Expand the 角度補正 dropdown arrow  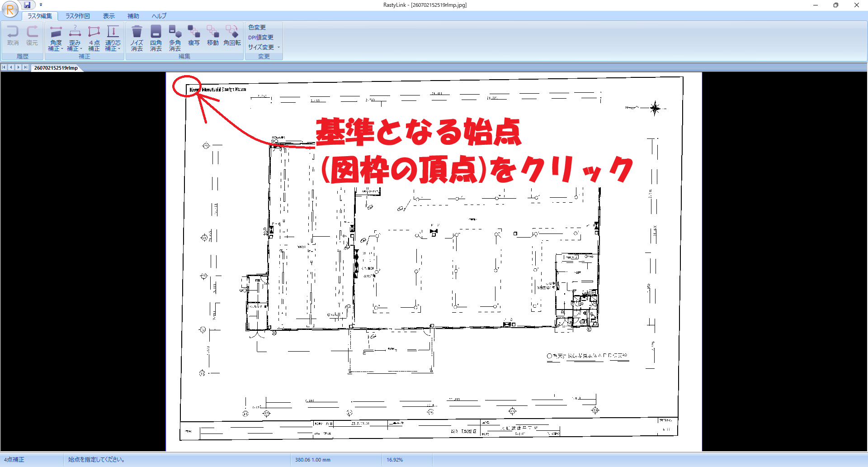[x=62, y=49]
